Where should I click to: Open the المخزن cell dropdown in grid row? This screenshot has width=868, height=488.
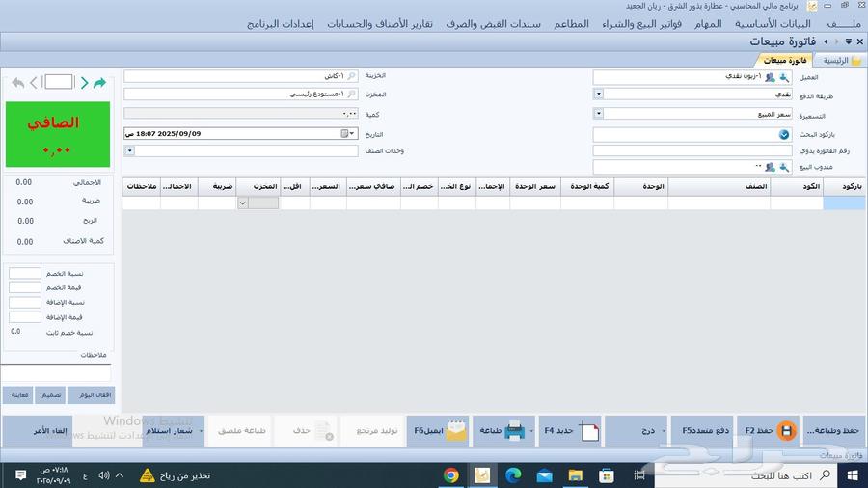[x=242, y=203]
